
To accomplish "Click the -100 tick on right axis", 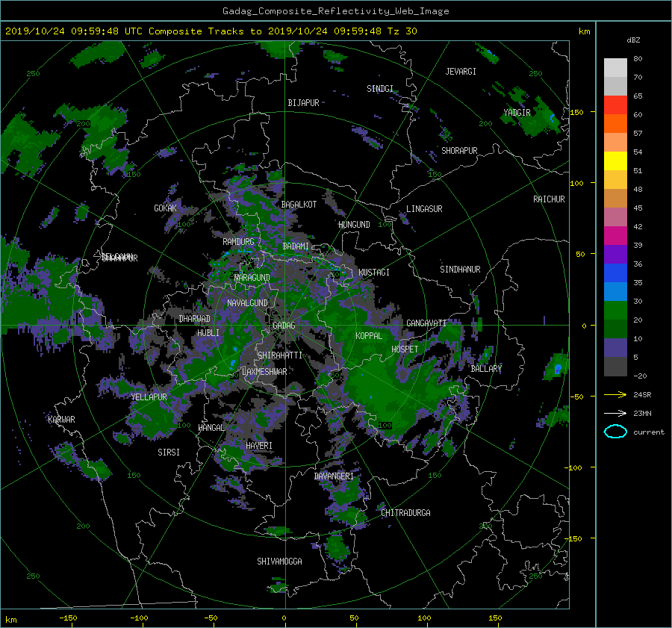I will (575, 467).
